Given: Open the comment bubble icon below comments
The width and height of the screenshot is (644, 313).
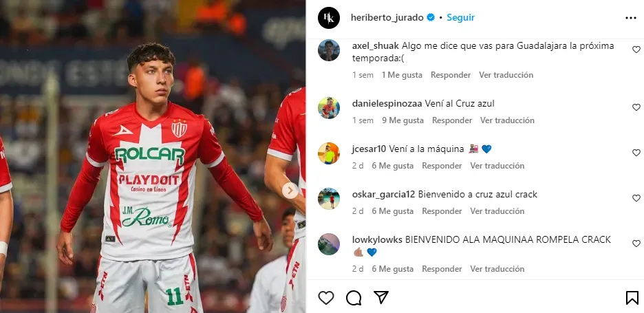Looking at the screenshot, I should pos(354,298).
